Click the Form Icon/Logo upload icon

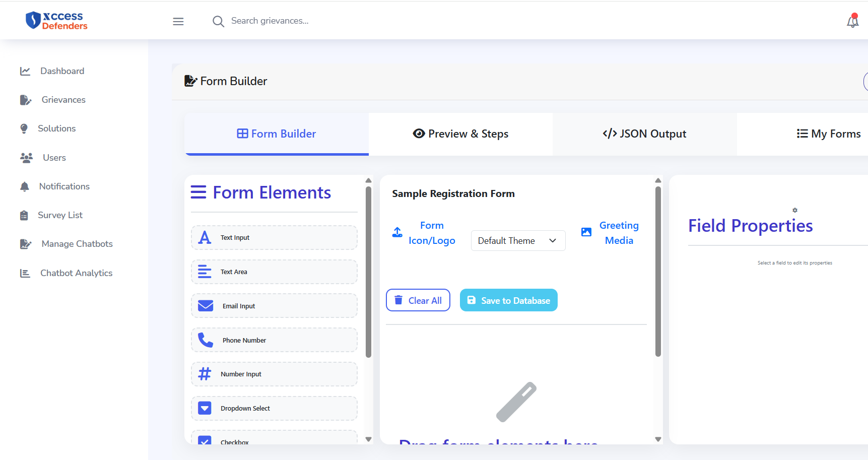(397, 232)
